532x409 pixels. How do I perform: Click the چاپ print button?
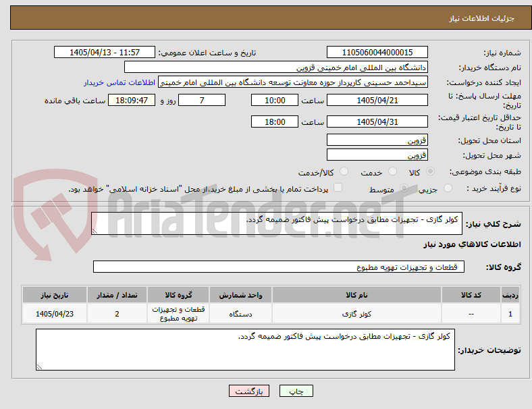296,391
